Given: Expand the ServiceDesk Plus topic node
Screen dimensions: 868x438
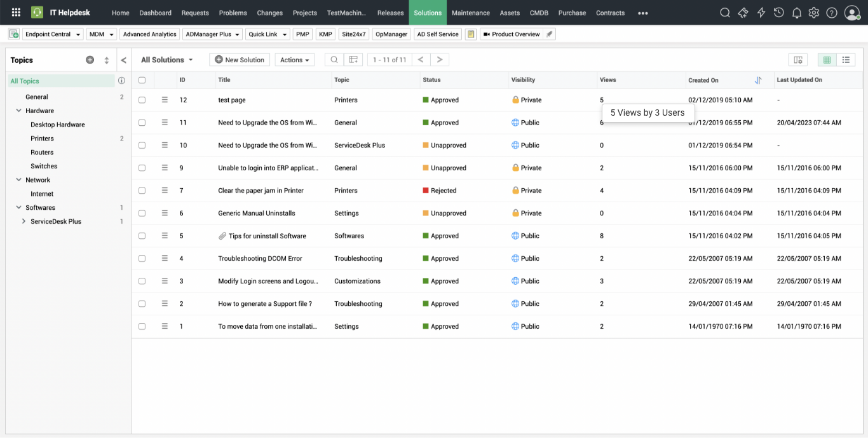Looking at the screenshot, I should pos(24,222).
